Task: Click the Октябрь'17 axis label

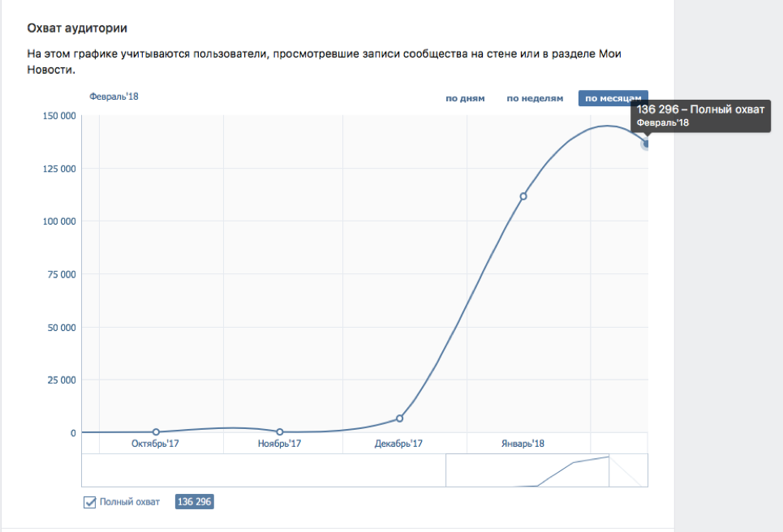Action: click(x=155, y=444)
